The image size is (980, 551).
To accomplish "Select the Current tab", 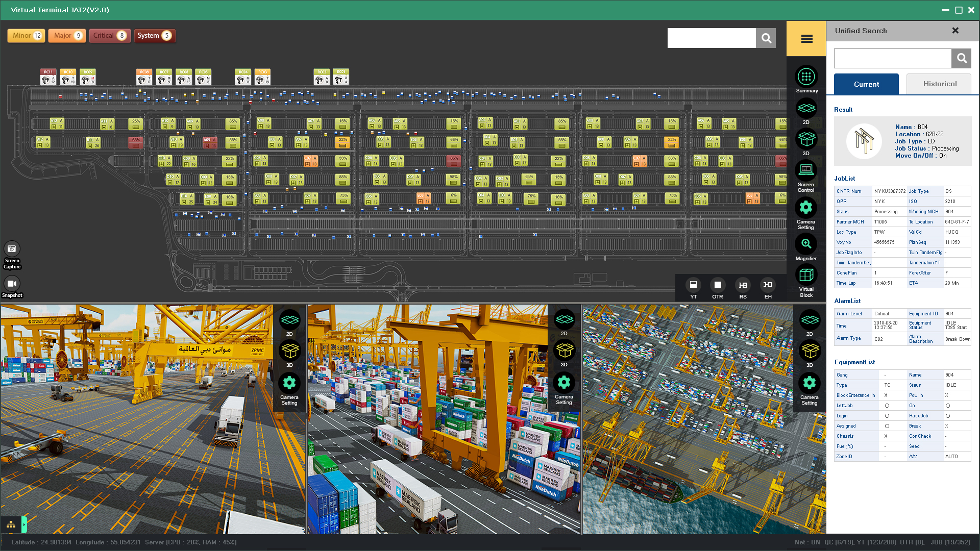I will (866, 84).
